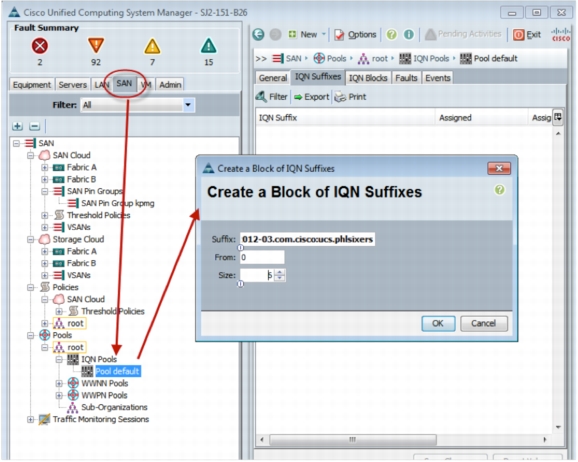
Task: Click the dialog help question mark icon
Action: click(499, 190)
